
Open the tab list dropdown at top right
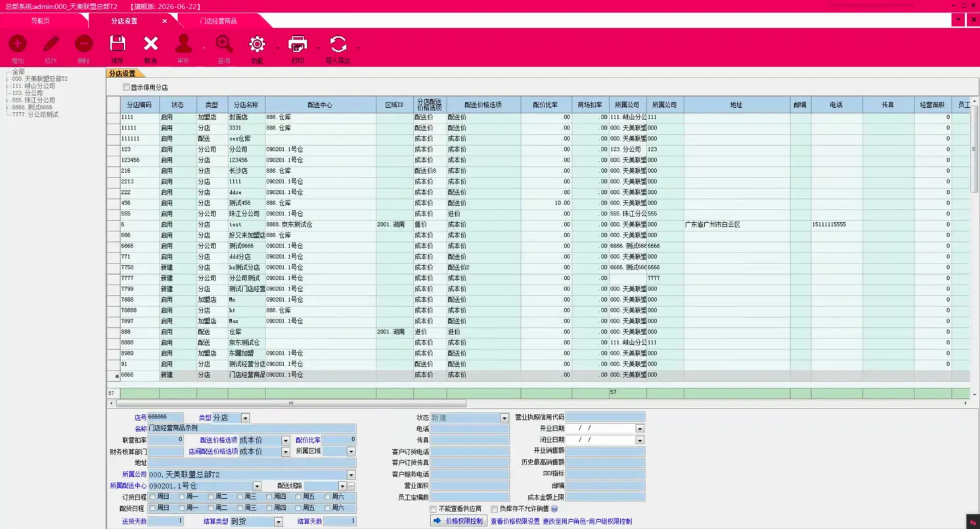tap(958, 20)
